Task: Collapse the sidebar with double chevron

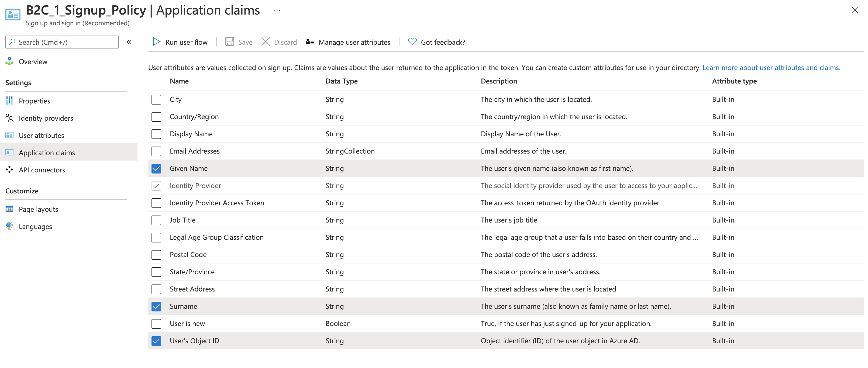Action: (129, 42)
